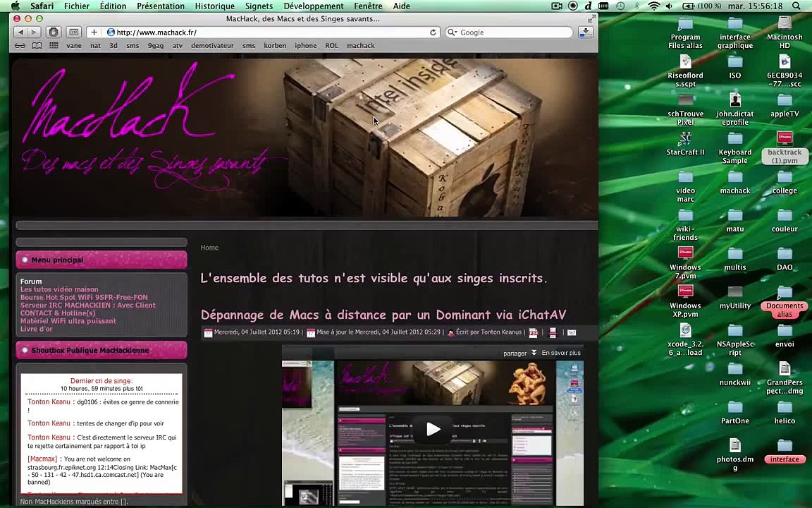Open the Apple menu

16,6
